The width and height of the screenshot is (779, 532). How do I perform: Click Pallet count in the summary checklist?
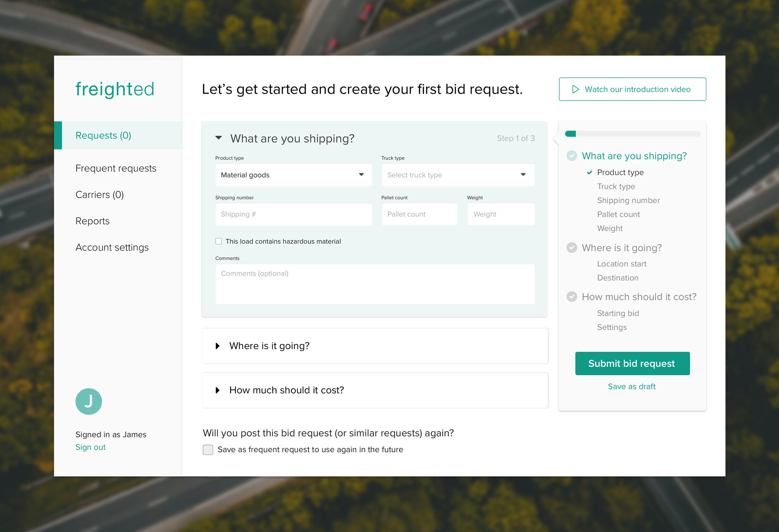click(619, 214)
